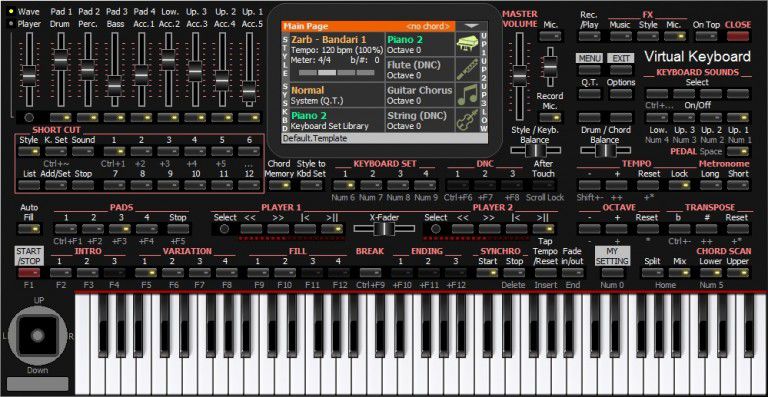768x397 pixels.
Task: Toggle the Auto Fill button
Action: 29,229
